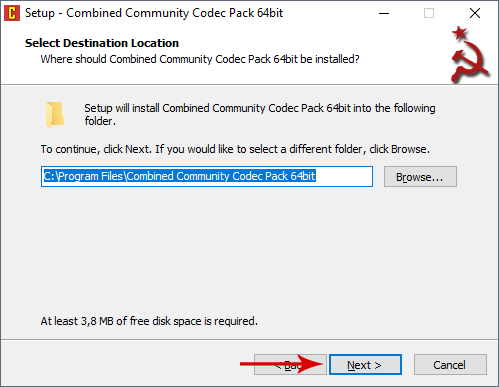Screen dimensions: 499x387
Task: Close the Setup window
Action: [475, 13]
